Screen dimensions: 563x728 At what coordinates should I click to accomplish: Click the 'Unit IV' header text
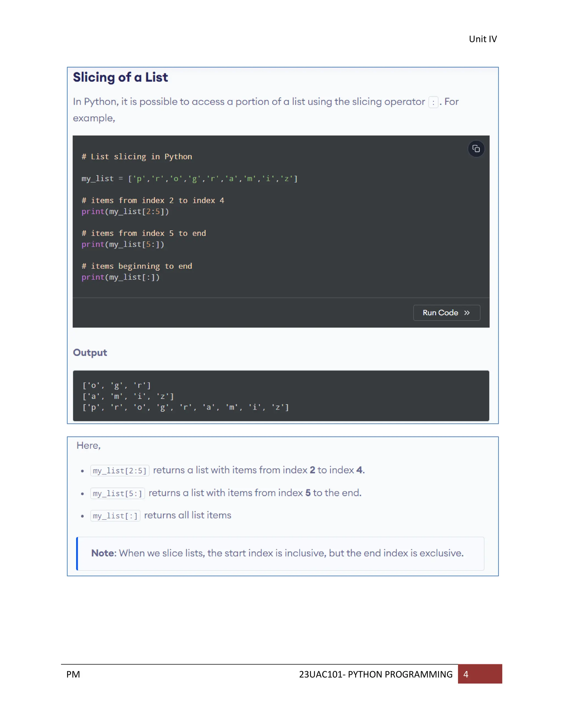(483, 39)
